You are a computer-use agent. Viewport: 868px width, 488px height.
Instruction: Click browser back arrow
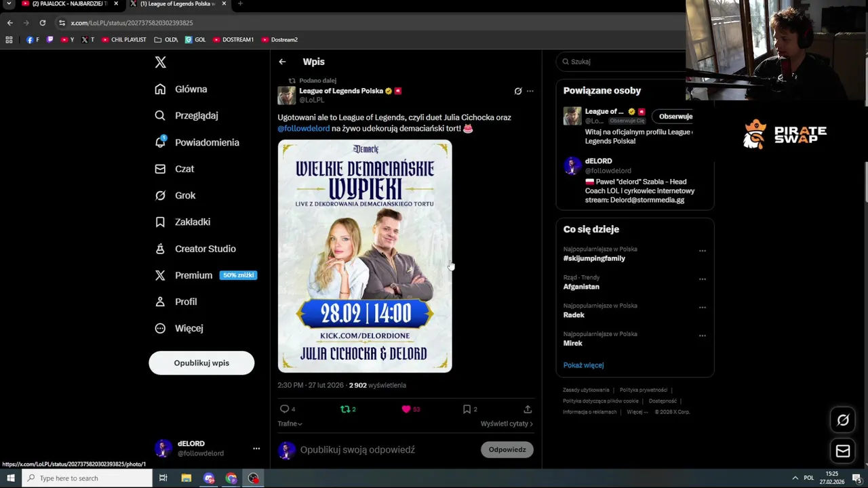click(9, 22)
